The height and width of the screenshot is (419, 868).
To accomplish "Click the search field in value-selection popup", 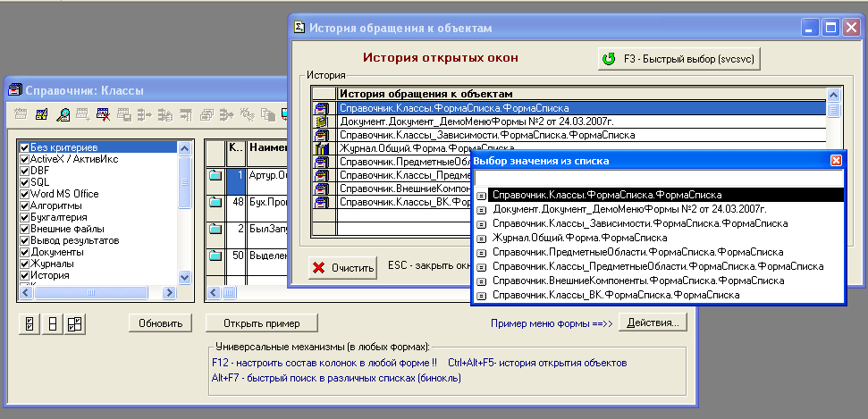I will tap(657, 178).
